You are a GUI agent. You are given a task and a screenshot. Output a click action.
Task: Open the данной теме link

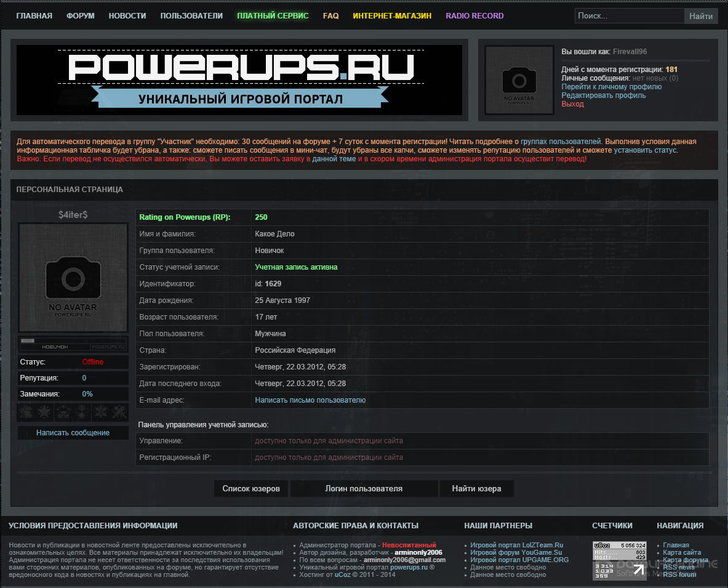point(334,159)
